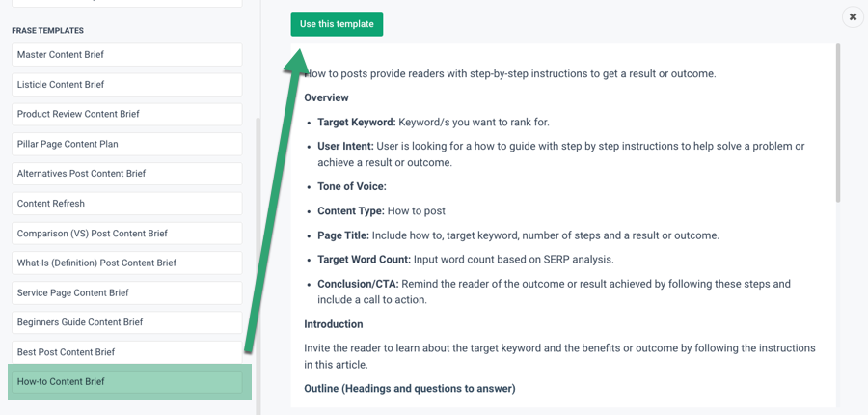The height and width of the screenshot is (415, 868).
Task: Click the Use this template button
Action: pos(337,24)
